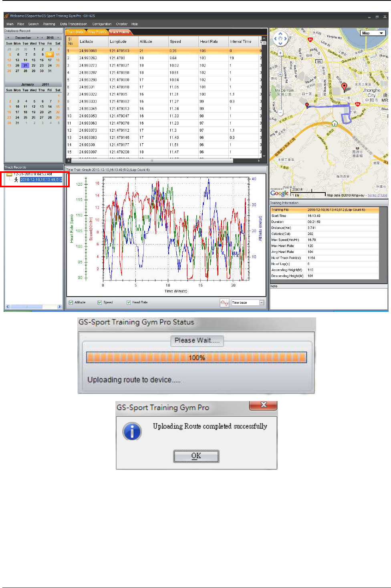Click the map pan down arrow
391x588 pixels.
[280, 44]
